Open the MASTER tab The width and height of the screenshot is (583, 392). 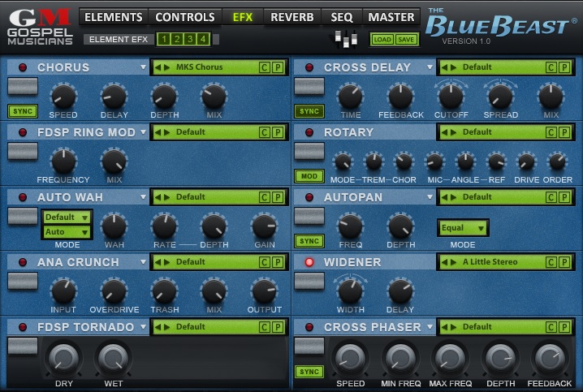391,17
